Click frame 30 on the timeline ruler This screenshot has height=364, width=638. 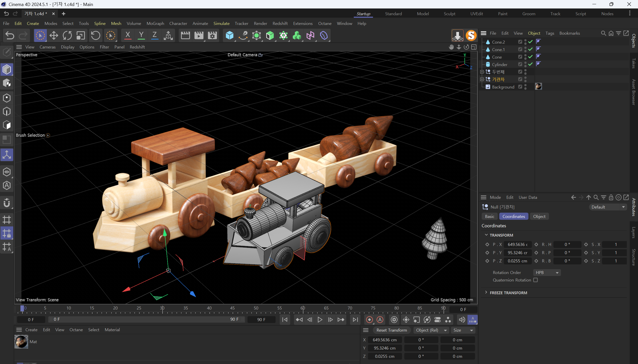pyautogui.click(x=162, y=308)
